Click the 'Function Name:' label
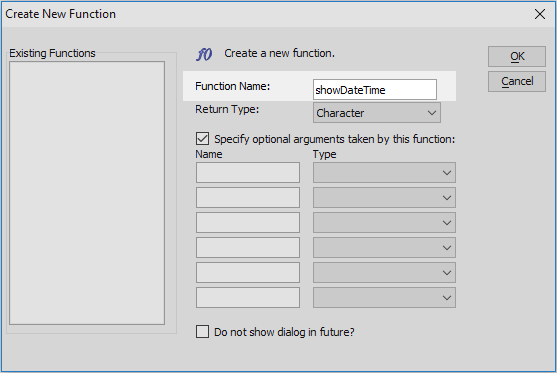 233,86
